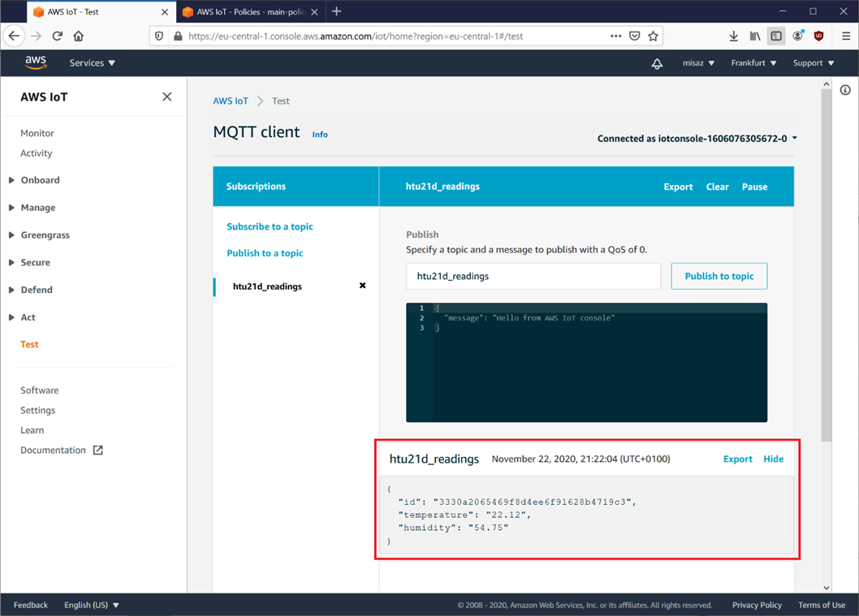Click the Publish to topic button
The image size is (859, 616).
click(x=719, y=276)
